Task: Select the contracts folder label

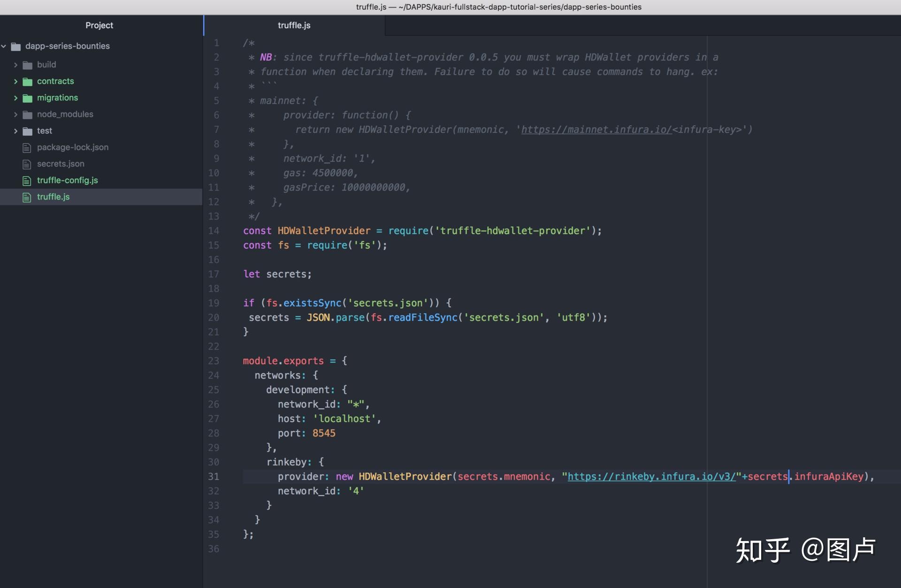Action: [x=55, y=81]
